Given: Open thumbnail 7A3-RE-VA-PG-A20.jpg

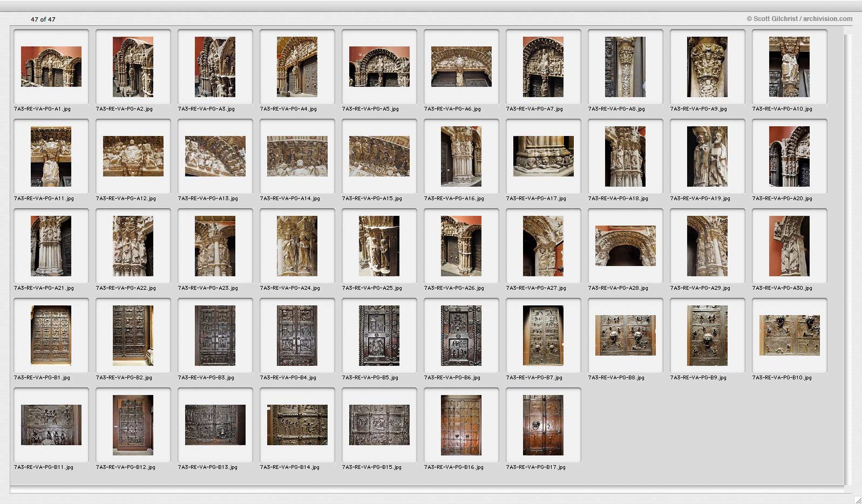Looking at the screenshot, I should click(790, 156).
